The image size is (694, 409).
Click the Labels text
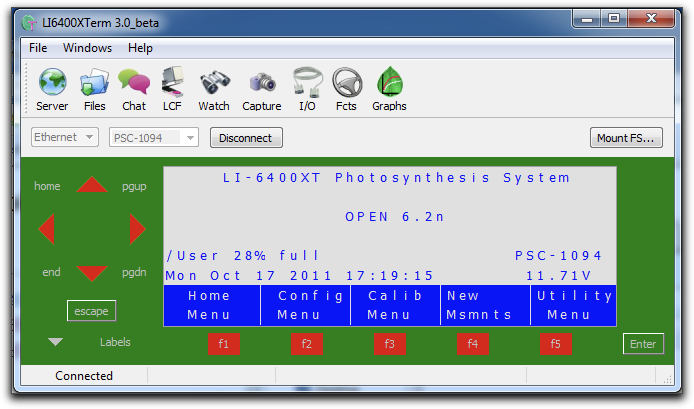point(115,342)
